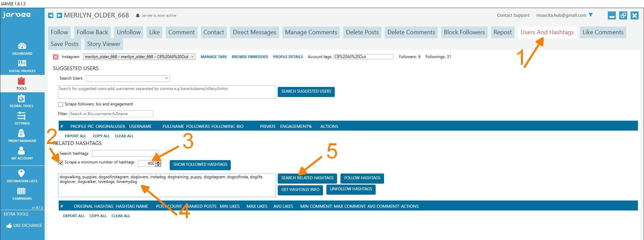Click Copy All under hashtags table
644x240 pixels.
(x=98, y=216)
